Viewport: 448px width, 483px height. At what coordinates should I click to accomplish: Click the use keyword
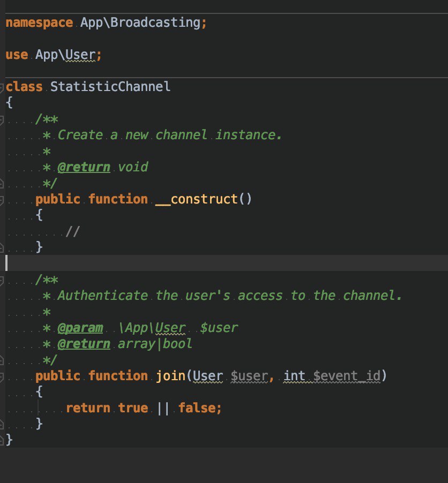17,55
